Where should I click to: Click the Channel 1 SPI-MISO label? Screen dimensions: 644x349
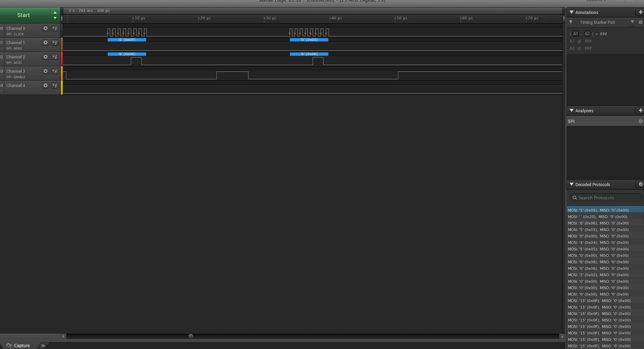[x=14, y=48]
